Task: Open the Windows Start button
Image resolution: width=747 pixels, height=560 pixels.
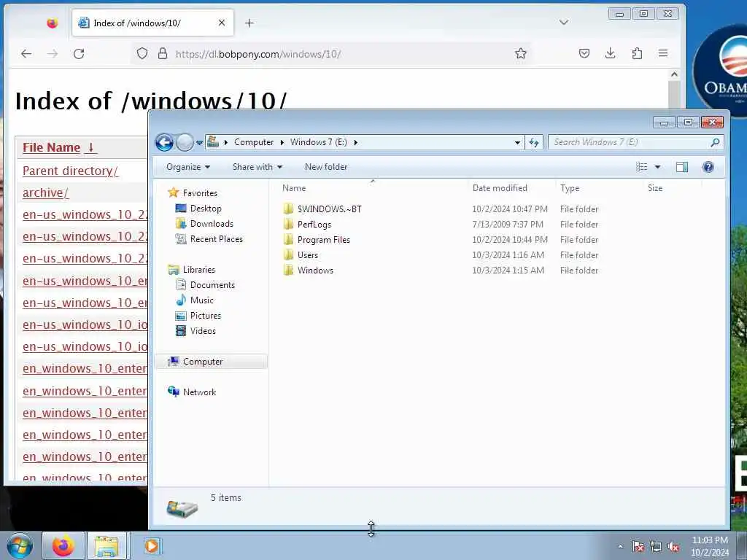Action: [20, 545]
